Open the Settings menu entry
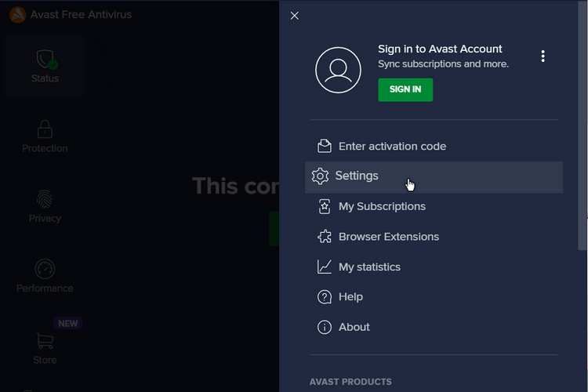The height and width of the screenshot is (392, 588). click(x=434, y=177)
